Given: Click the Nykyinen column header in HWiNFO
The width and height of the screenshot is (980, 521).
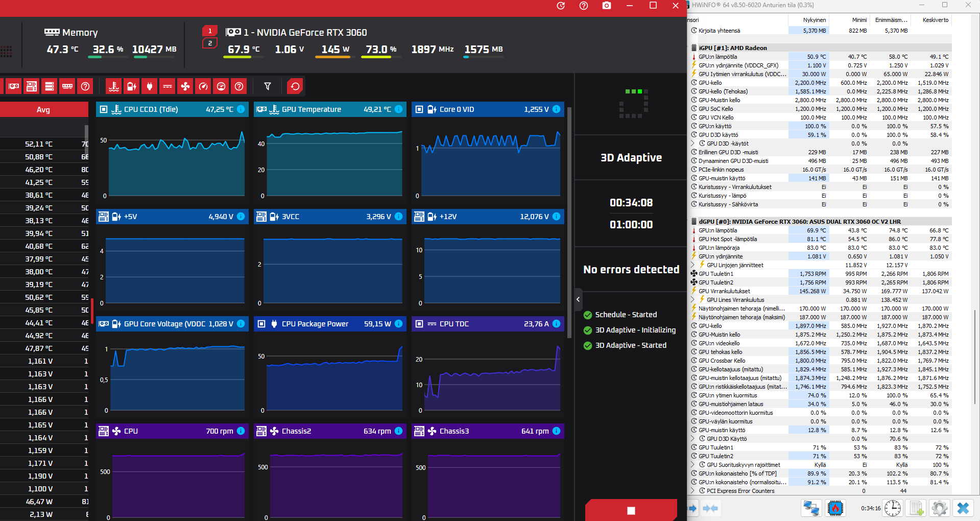Looking at the screenshot, I should (809, 20).
